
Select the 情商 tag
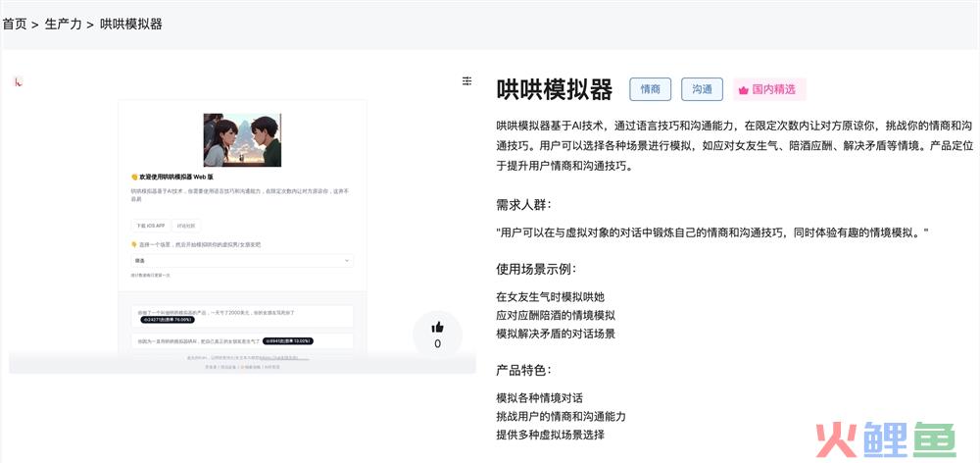coord(651,89)
